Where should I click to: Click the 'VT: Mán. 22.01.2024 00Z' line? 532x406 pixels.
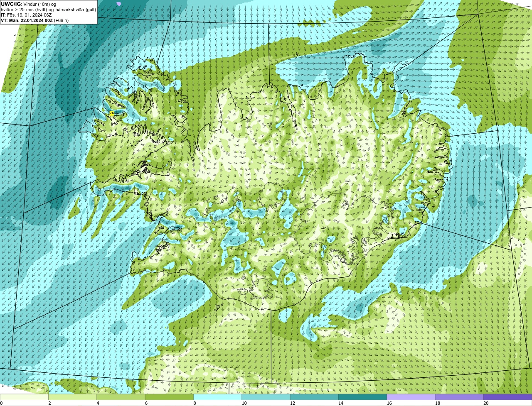click(27, 20)
